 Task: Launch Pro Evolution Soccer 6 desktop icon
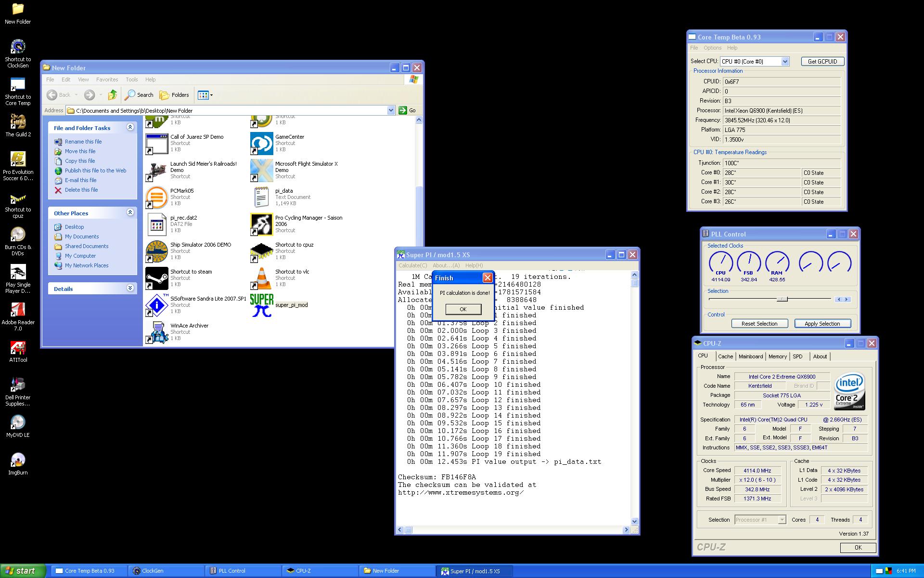tap(18, 166)
